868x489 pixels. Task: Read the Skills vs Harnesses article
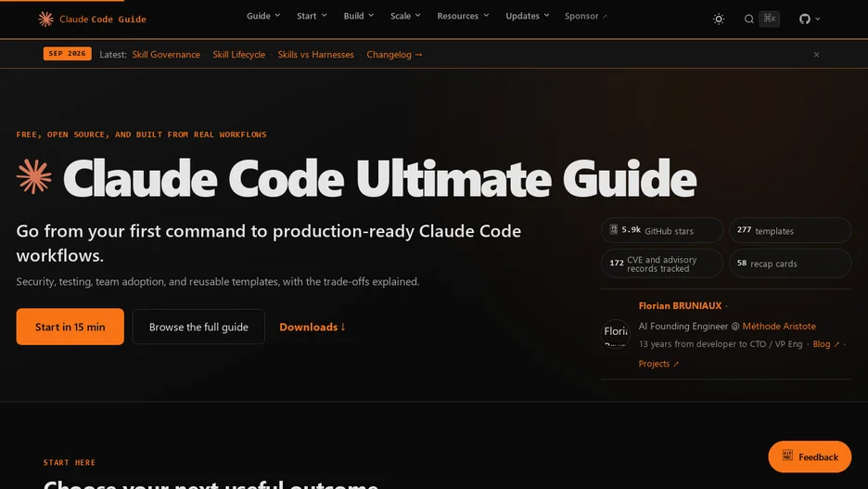point(315,54)
